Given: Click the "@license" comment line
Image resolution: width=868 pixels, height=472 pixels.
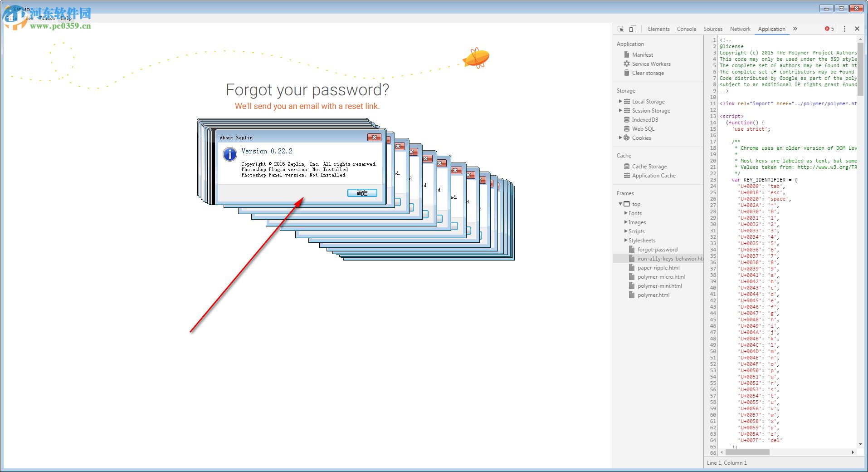Looking at the screenshot, I should coord(731,46).
